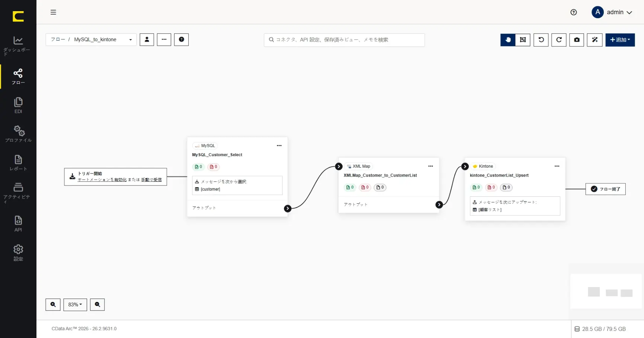This screenshot has height=338, width=644.
Task: Click the disk usage 28.5 GB / 79.5 GB
Action: click(x=600, y=329)
